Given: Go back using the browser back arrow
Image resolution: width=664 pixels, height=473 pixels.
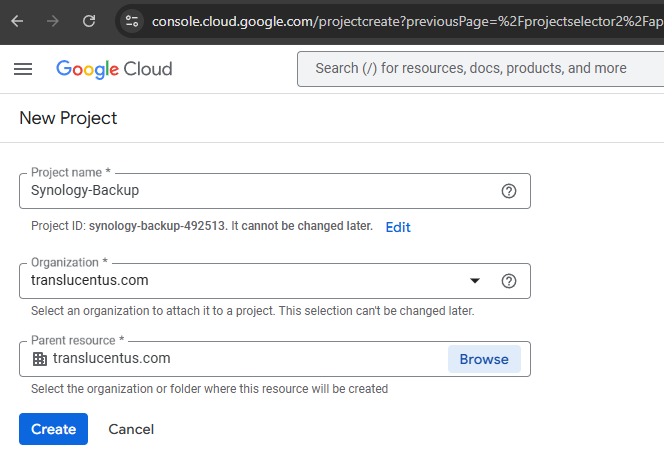Looking at the screenshot, I should click(x=17, y=21).
